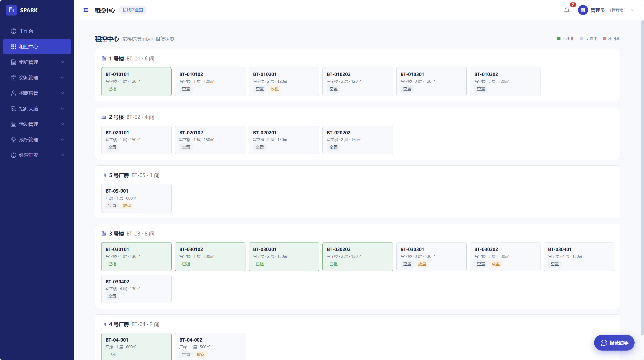Click building icon beside 1 号楼
This screenshot has width=644, height=360.
coord(104,59)
